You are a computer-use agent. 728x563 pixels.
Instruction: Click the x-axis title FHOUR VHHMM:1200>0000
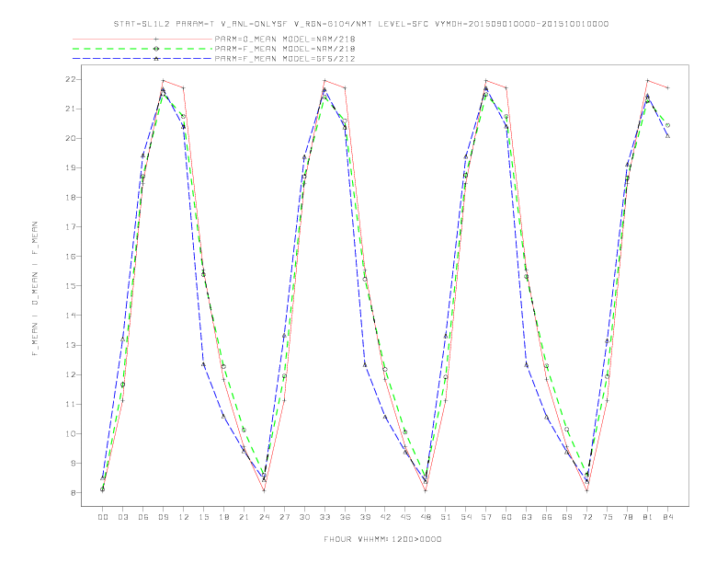pos(382,539)
